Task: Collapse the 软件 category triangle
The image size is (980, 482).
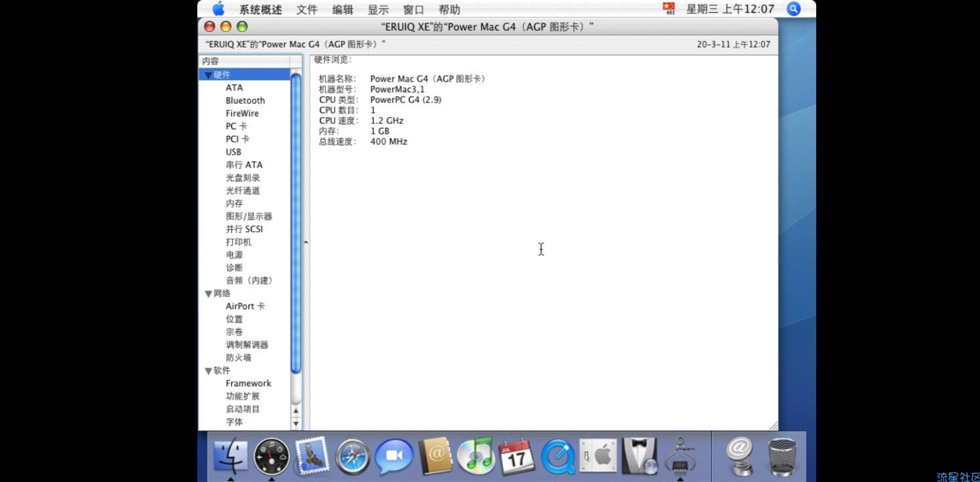Action: pos(209,370)
